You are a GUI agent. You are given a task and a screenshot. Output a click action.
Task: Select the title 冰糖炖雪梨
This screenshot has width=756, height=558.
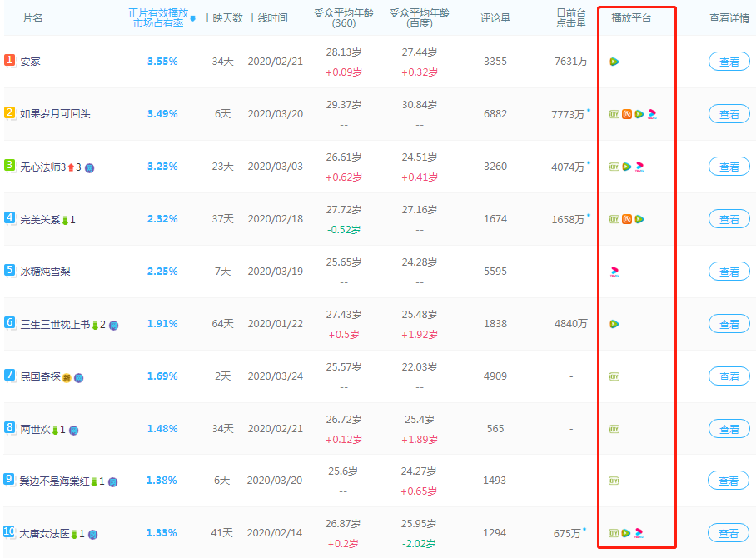[x=45, y=272]
